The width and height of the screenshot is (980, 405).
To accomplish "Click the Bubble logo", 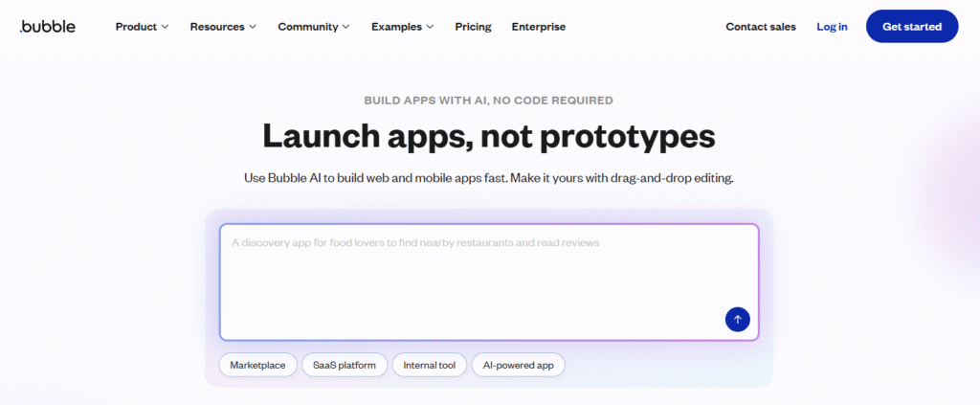I will (x=48, y=27).
